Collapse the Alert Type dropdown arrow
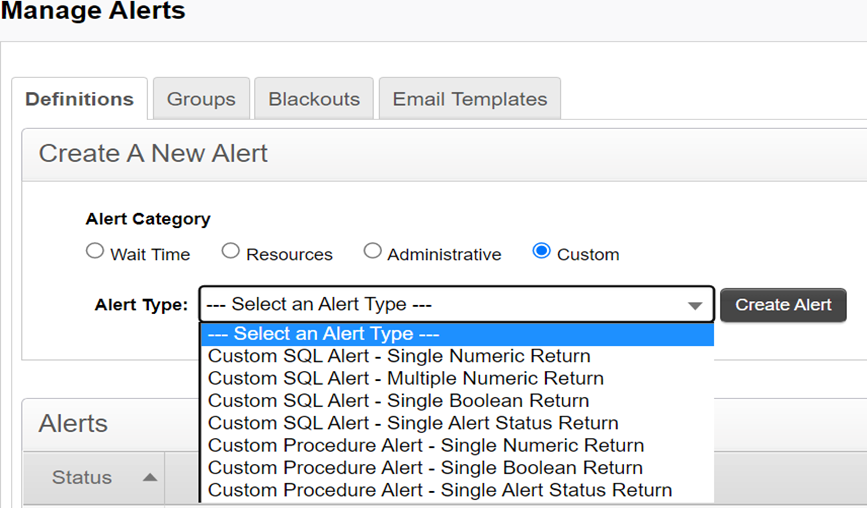Viewport: 867px width, 508px height. click(695, 306)
